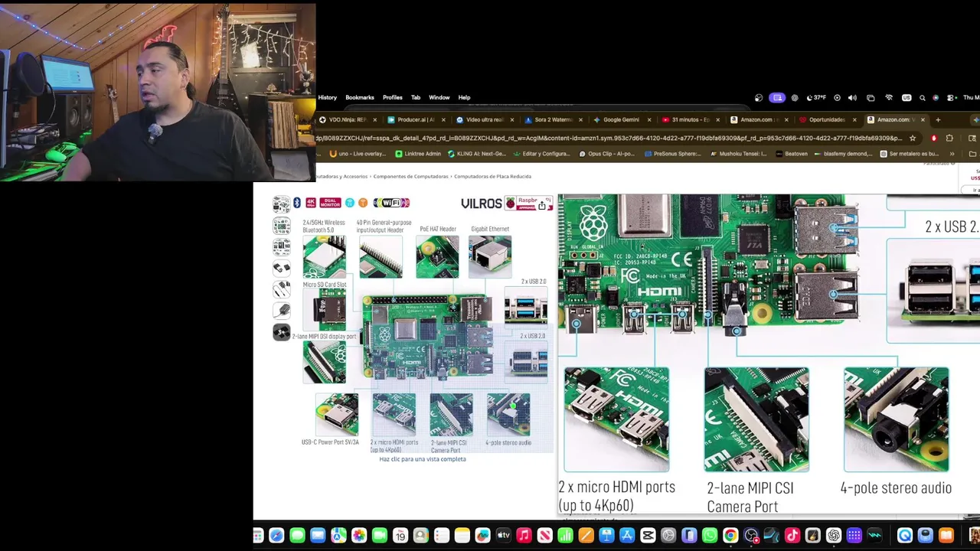The width and height of the screenshot is (980, 551).
Task: Open the Profiles menu
Action: 393,97
